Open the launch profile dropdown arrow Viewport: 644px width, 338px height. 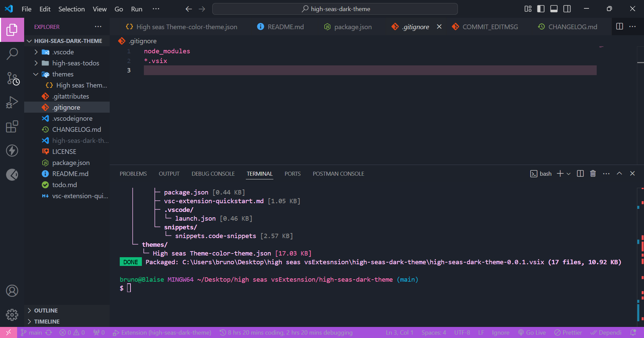coord(569,174)
